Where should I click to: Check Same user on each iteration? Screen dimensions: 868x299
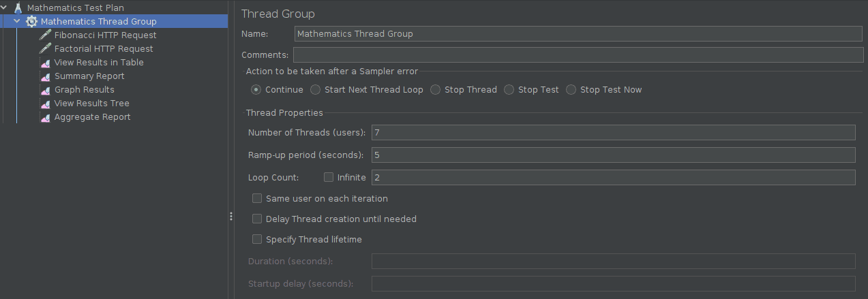257,199
